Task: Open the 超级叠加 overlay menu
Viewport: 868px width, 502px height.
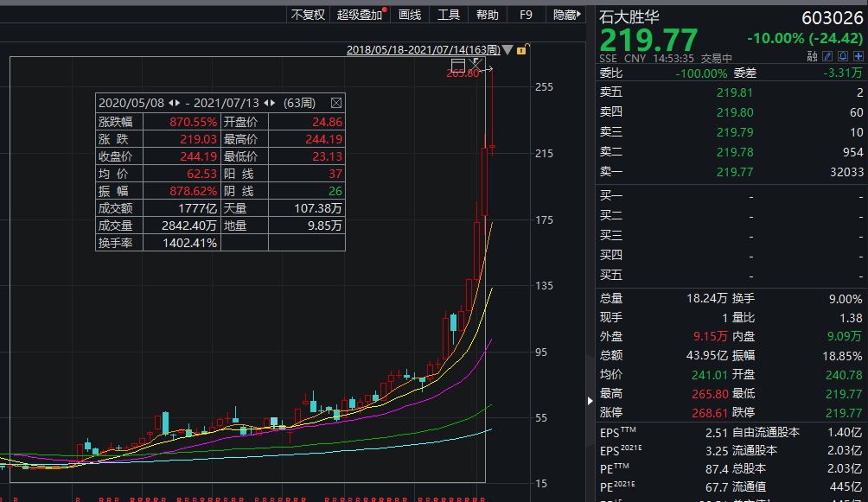Action: [360, 15]
